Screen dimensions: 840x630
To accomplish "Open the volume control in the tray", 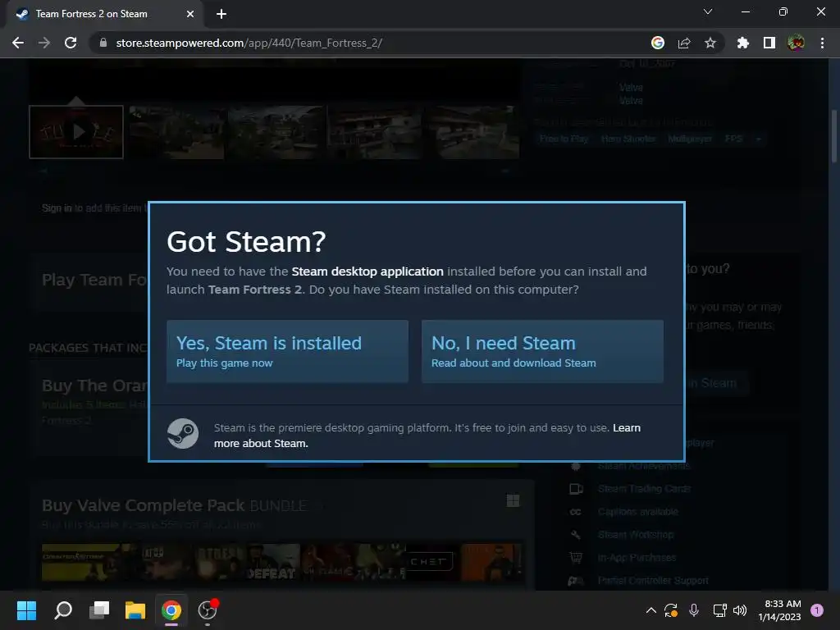I will tap(740, 610).
